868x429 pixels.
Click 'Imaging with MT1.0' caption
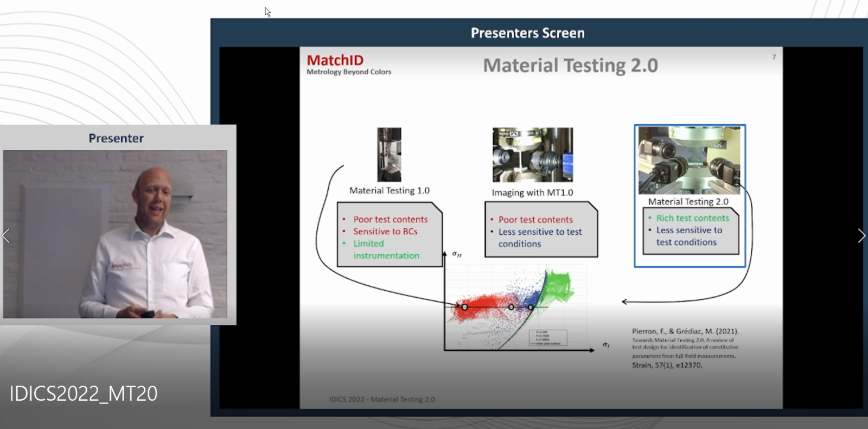pos(532,193)
